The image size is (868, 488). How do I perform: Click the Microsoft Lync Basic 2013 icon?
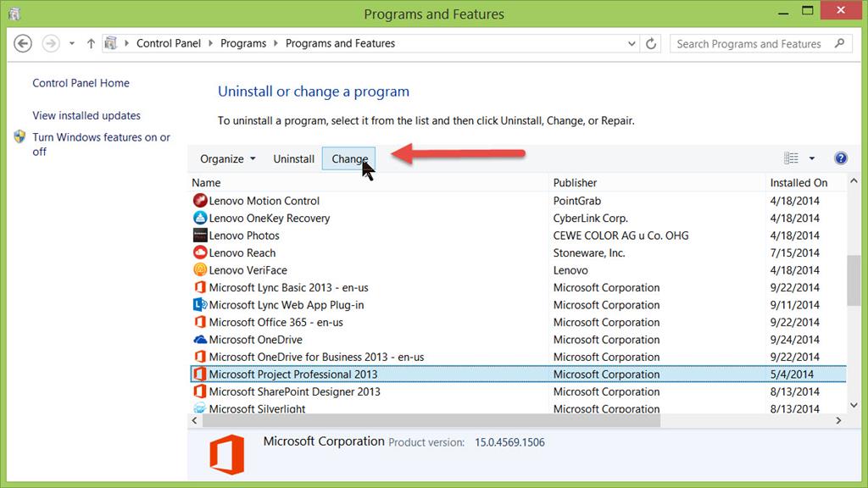click(200, 287)
